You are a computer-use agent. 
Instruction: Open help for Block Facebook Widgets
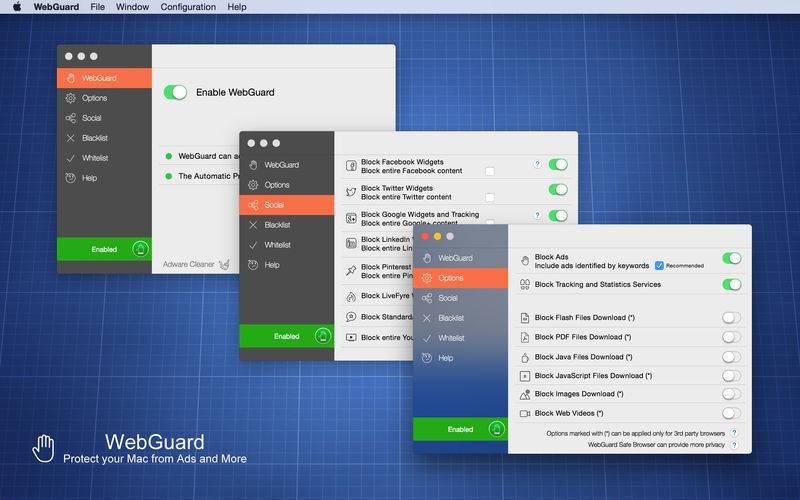537,164
